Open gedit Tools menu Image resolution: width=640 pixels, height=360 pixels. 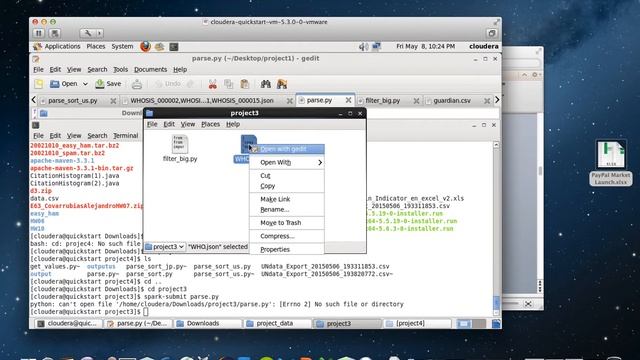click(x=120, y=70)
